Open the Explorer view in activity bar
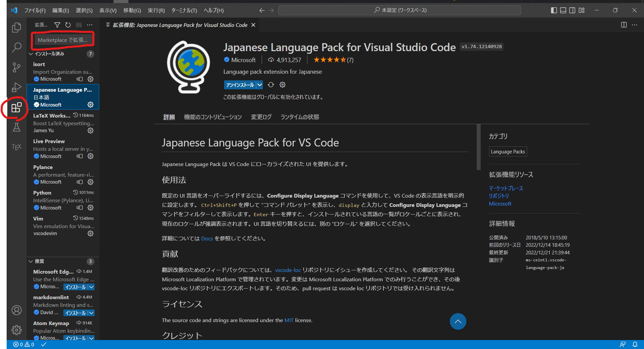 pyautogui.click(x=16, y=28)
